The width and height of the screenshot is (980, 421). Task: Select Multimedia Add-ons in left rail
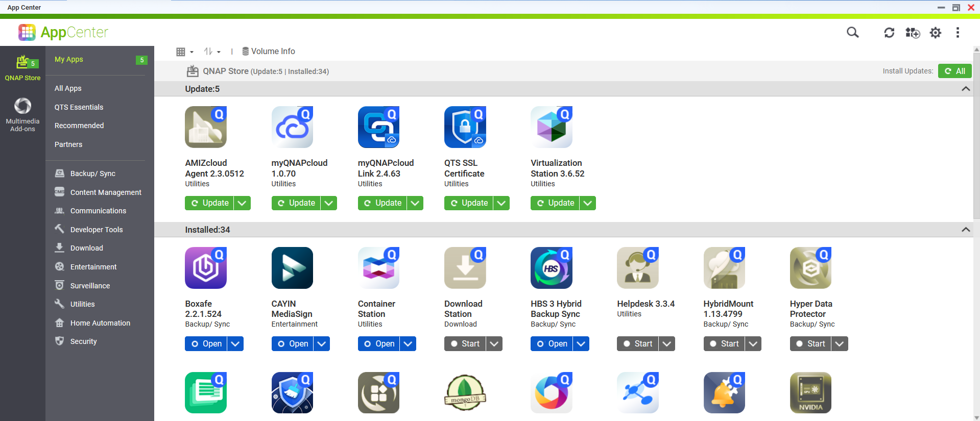(22, 115)
